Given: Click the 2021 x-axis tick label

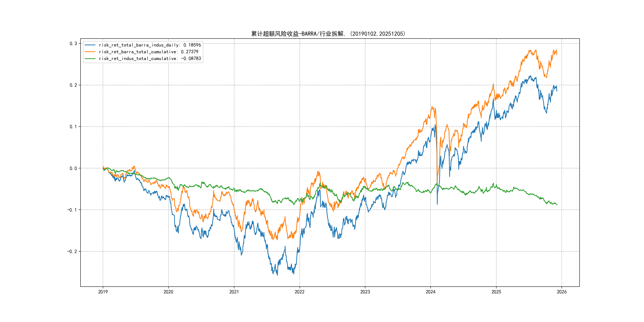Looking at the screenshot, I should 234,292.
